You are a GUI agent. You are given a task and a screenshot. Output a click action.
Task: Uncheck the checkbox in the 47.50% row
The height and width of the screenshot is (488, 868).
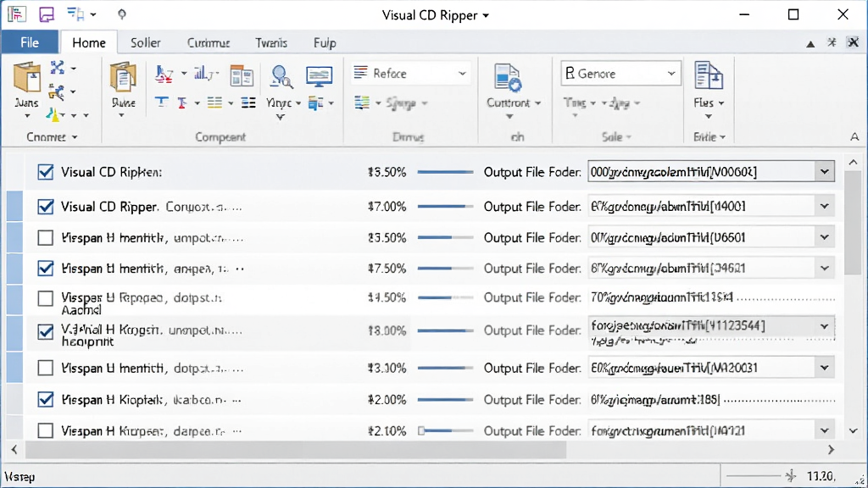click(46, 269)
